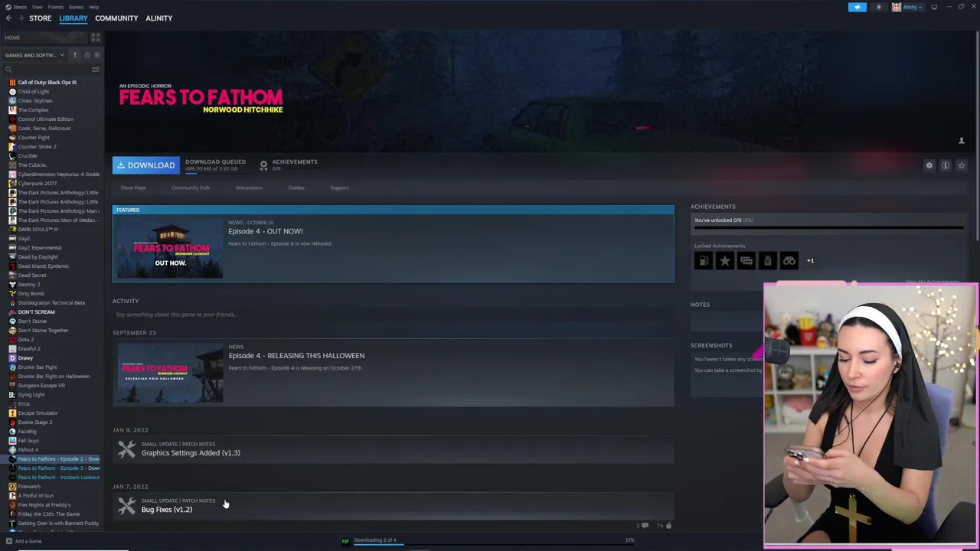The height and width of the screenshot is (551, 980).
Task: Go back with the navigation back arrow
Action: [x=8, y=18]
